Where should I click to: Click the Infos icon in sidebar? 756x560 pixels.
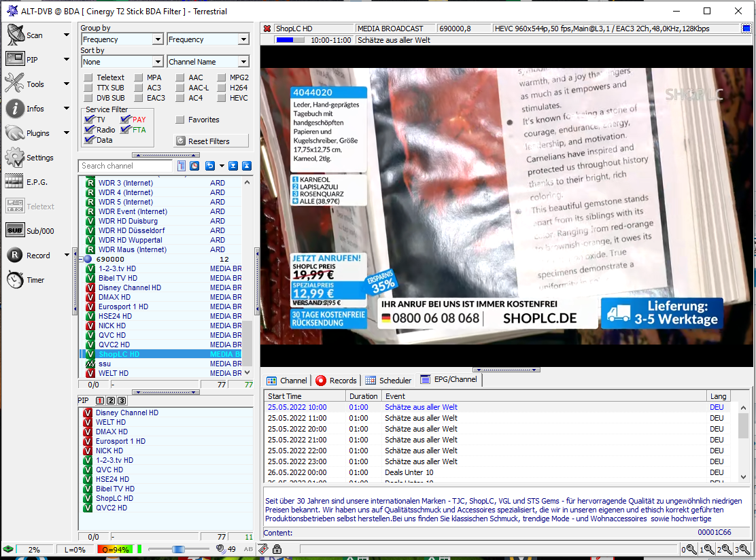15,108
